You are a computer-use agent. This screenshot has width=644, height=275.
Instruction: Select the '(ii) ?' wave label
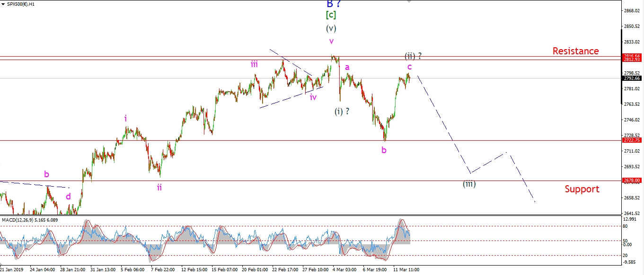click(413, 56)
